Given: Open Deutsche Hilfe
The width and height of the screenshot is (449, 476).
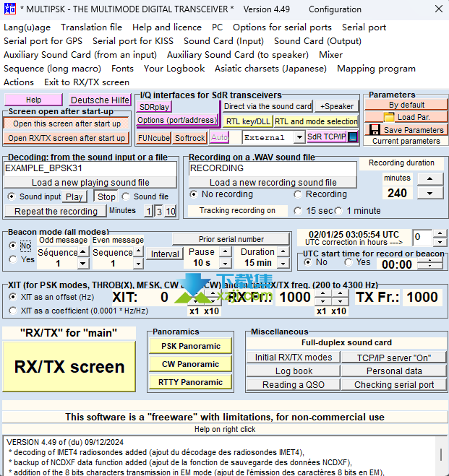Looking at the screenshot, I should 100,100.
